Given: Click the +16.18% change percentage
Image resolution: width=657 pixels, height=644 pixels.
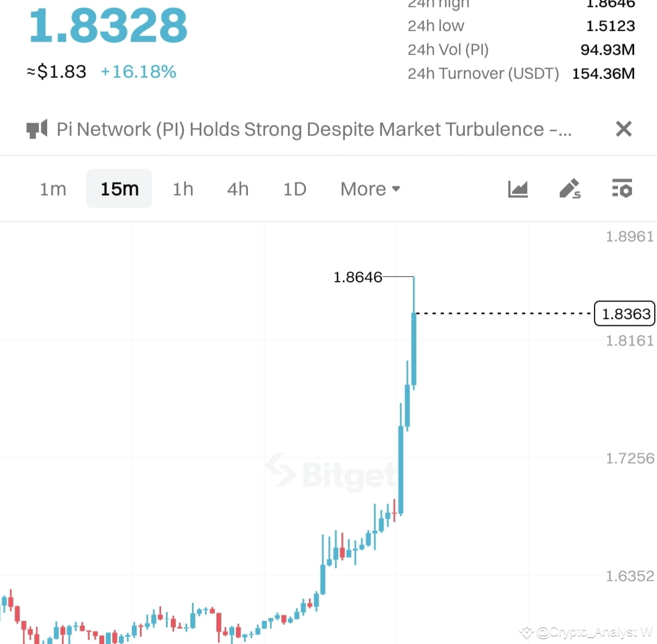Looking at the screenshot, I should (138, 71).
